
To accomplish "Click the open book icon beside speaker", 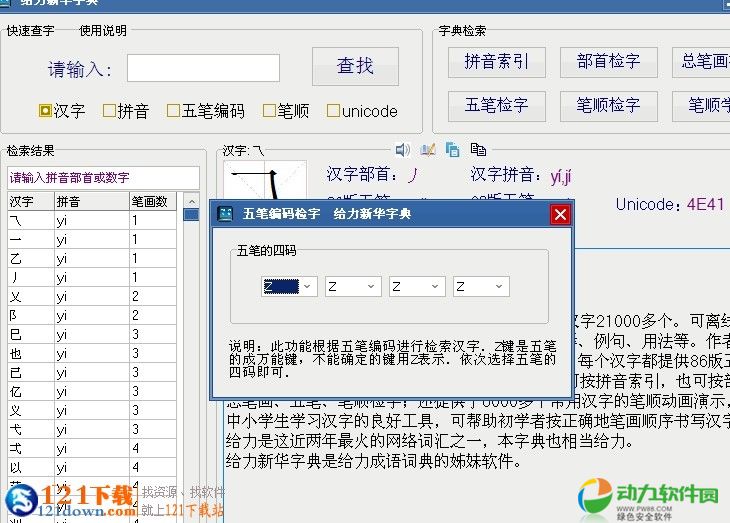I will coord(427,150).
